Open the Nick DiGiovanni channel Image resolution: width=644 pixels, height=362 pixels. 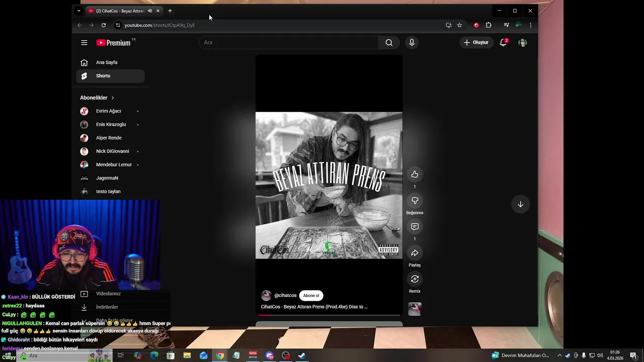(110, 151)
